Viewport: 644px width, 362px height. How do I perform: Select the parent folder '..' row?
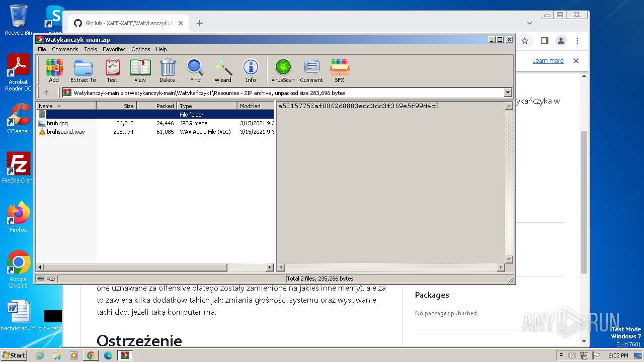[x=155, y=115]
